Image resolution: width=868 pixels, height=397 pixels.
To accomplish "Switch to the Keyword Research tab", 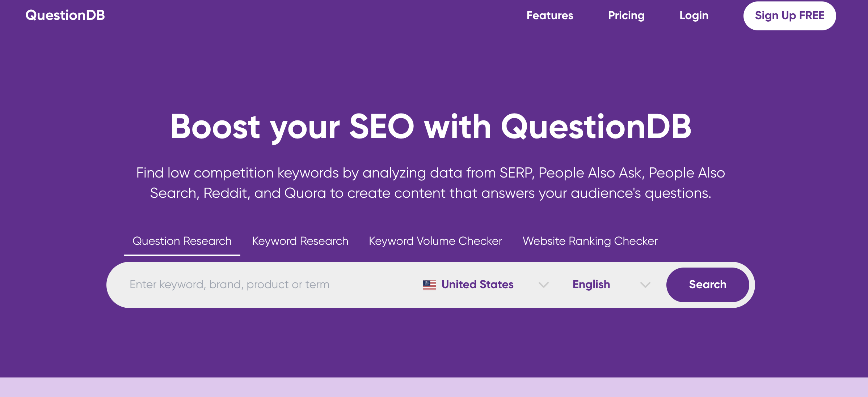I will (x=300, y=241).
